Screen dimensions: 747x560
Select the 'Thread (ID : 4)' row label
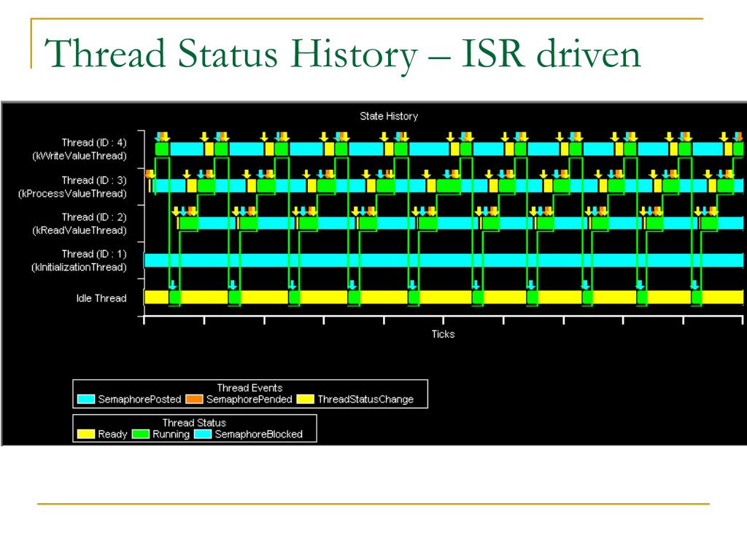(x=94, y=142)
